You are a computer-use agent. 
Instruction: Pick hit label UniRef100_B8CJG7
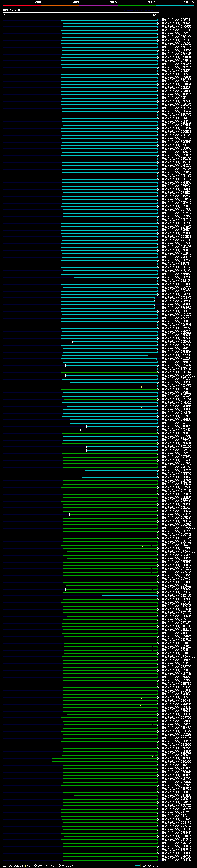point(176,829)
